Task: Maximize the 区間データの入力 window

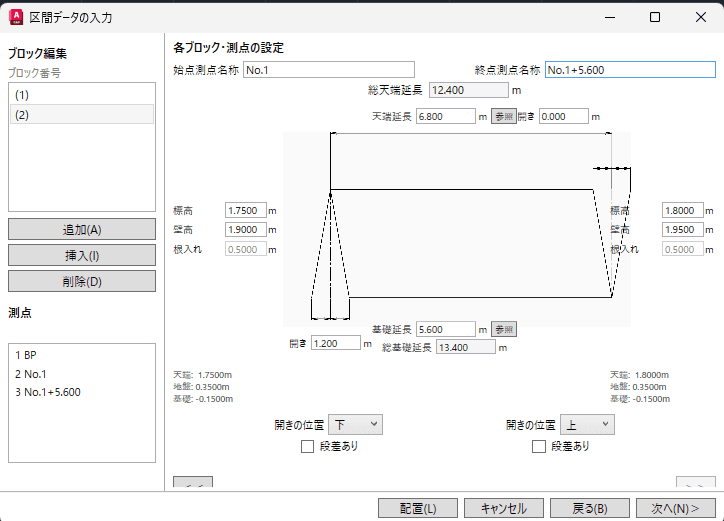Action: [655, 17]
